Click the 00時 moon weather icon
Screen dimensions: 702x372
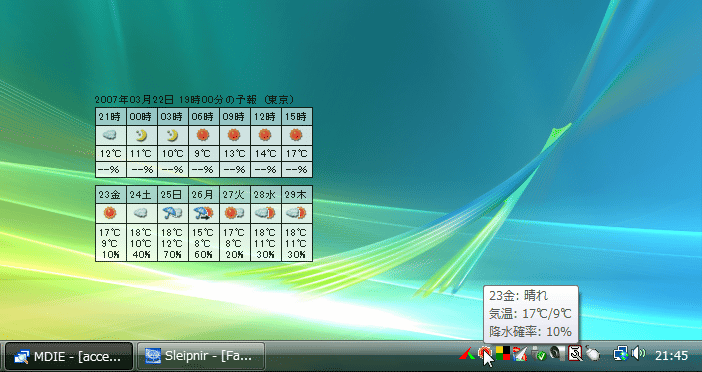[141, 135]
